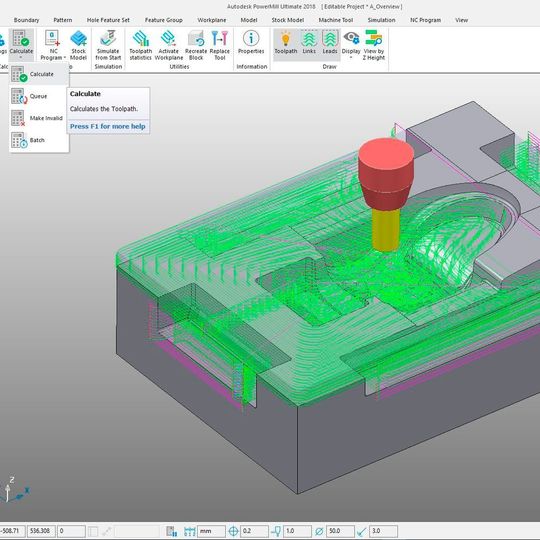Open the Hole Feature Set tab
The image size is (540, 540).
[x=108, y=20]
